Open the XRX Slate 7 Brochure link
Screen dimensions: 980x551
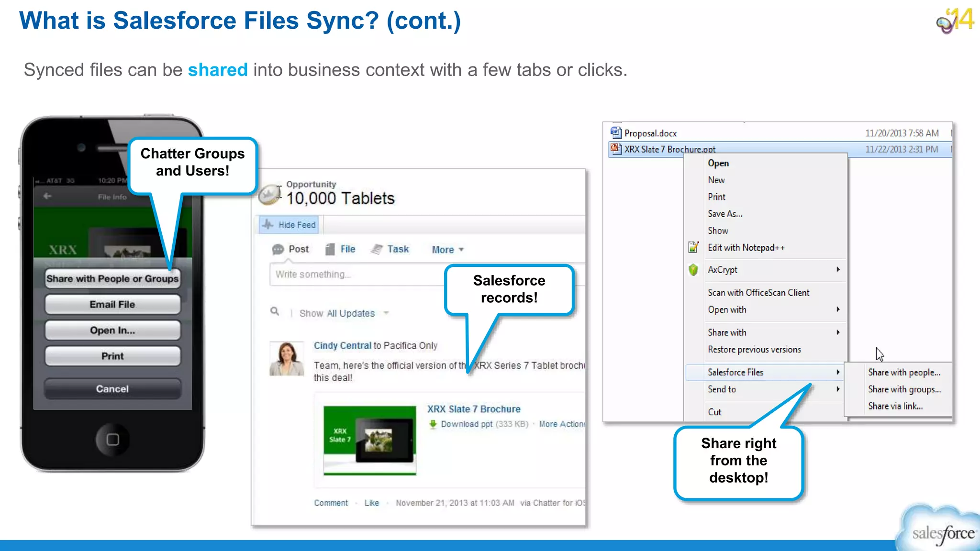click(474, 409)
